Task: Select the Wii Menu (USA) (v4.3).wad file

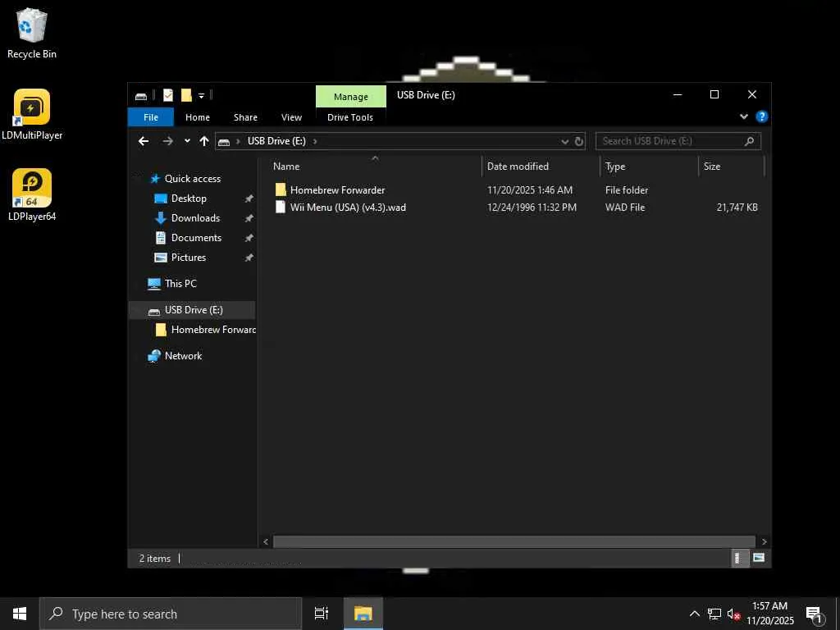Action: [x=348, y=208]
